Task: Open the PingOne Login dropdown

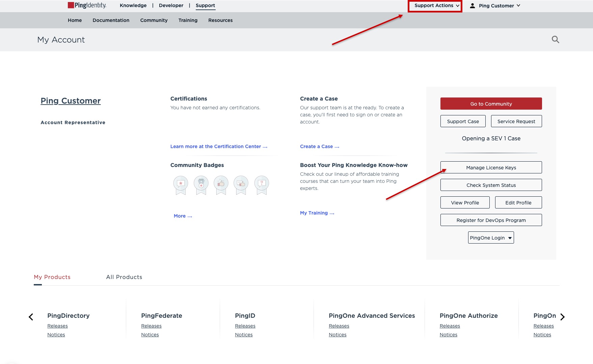Action: [491, 238]
